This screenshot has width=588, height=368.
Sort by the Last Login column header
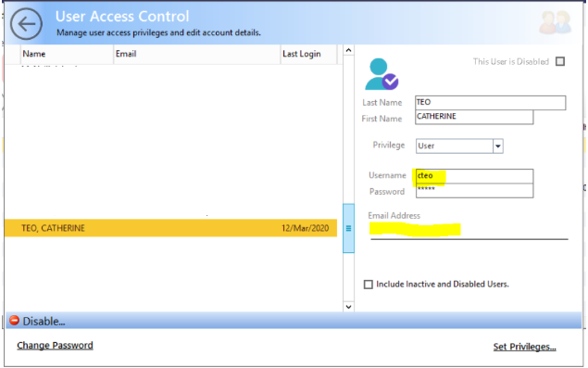308,54
